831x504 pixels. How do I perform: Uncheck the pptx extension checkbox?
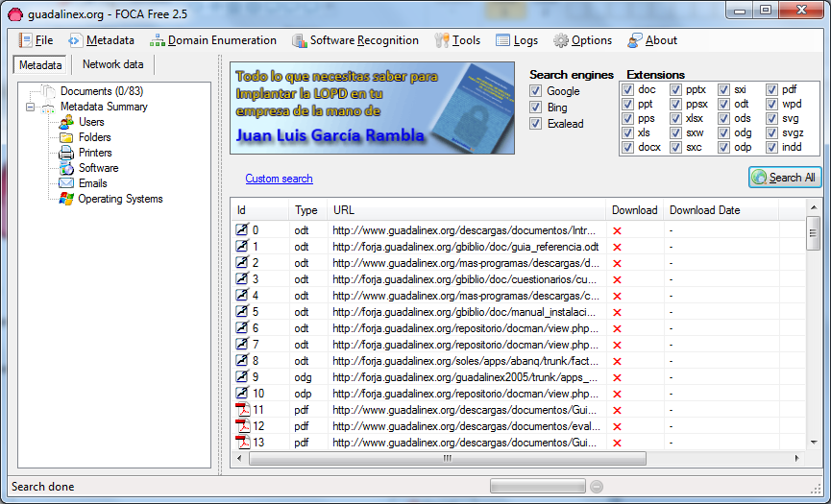coord(675,89)
